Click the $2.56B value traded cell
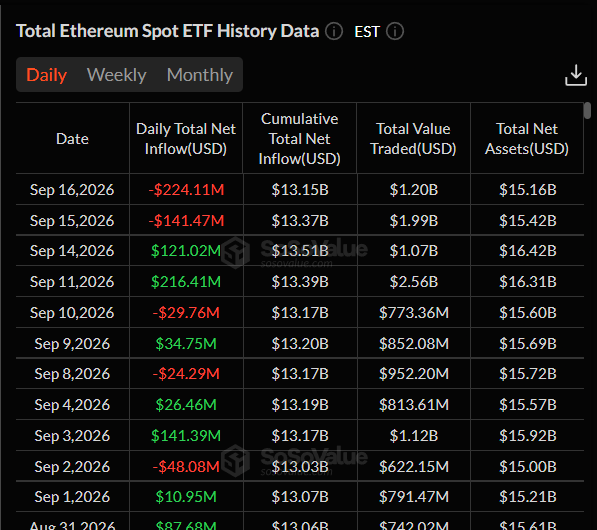The height and width of the screenshot is (530, 597). point(414,282)
